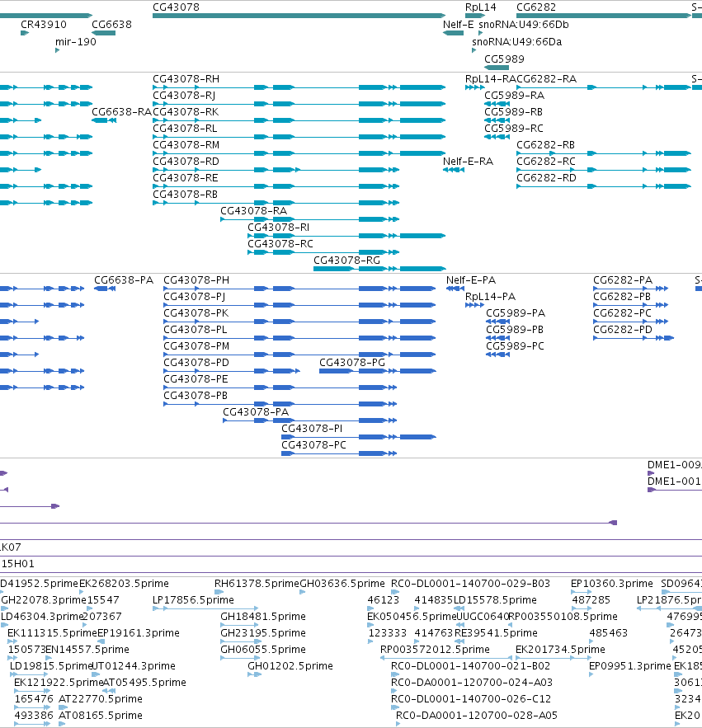Click transcript CG6282-RD
Image resolution: width=702 pixels, height=728 pixels.
546,178
